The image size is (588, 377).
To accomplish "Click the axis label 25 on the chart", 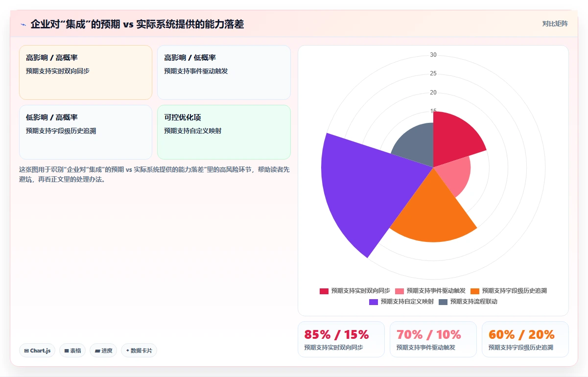I will (x=433, y=73).
